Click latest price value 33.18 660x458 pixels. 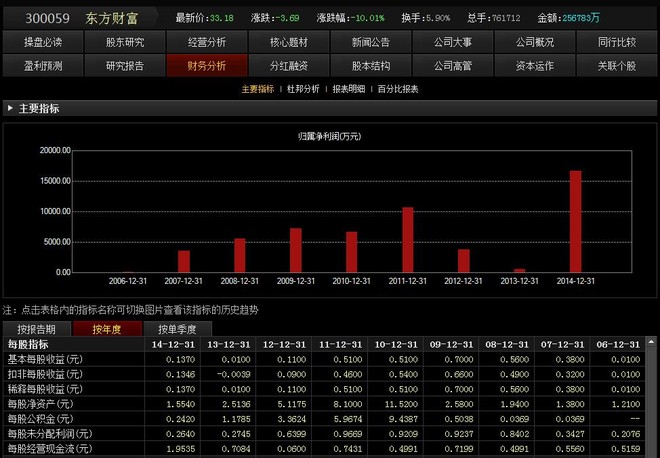[x=221, y=18]
